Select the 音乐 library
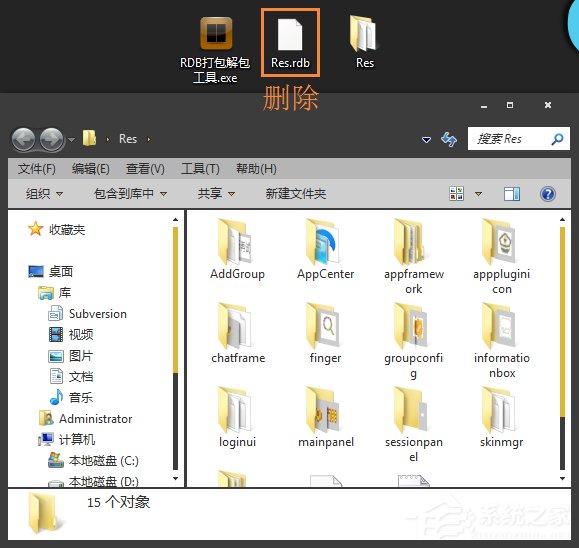Image resolution: width=579 pixels, height=548 pixels. (71, 397)
